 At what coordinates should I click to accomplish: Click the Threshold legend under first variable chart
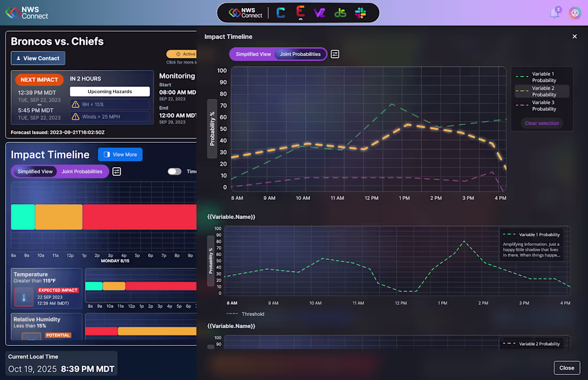(x=246, y=314)
